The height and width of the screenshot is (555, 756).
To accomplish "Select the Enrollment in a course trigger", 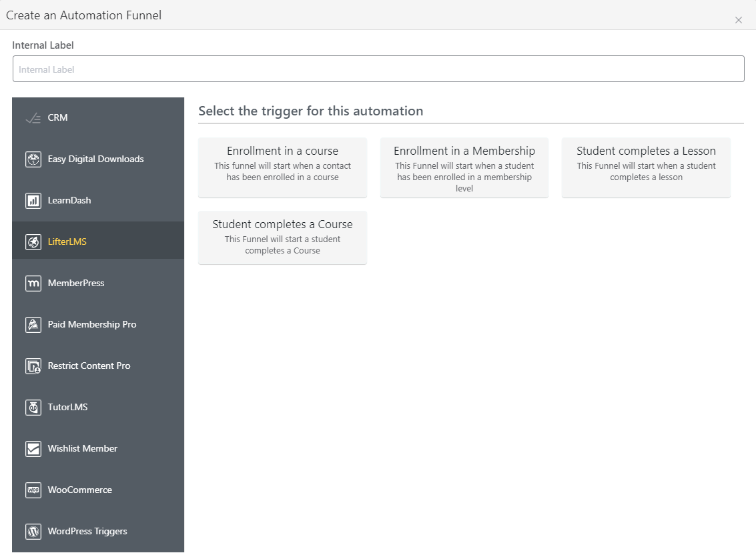I will (282, 167).
